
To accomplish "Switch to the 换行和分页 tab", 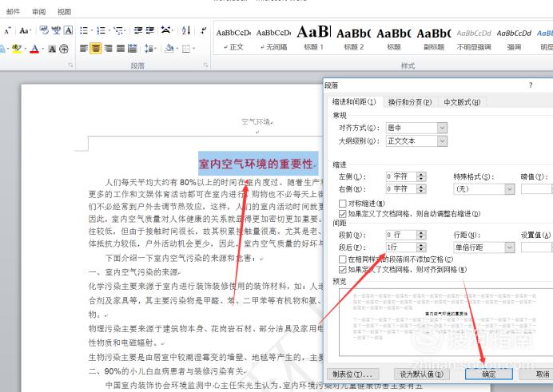I will coord(410,102).
